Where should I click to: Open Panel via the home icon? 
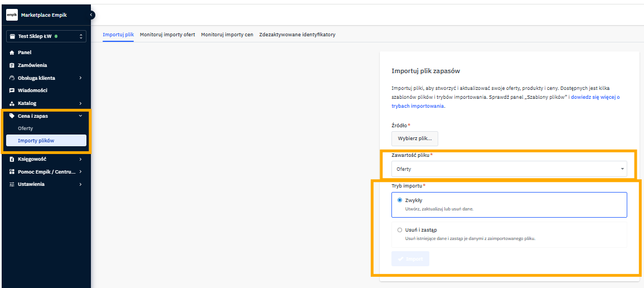(x=12, y=52)
